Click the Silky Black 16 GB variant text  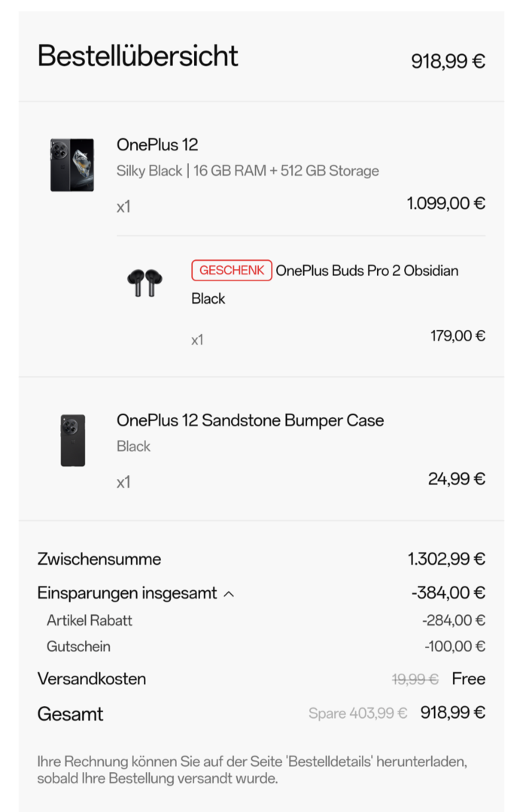[248, 171]
